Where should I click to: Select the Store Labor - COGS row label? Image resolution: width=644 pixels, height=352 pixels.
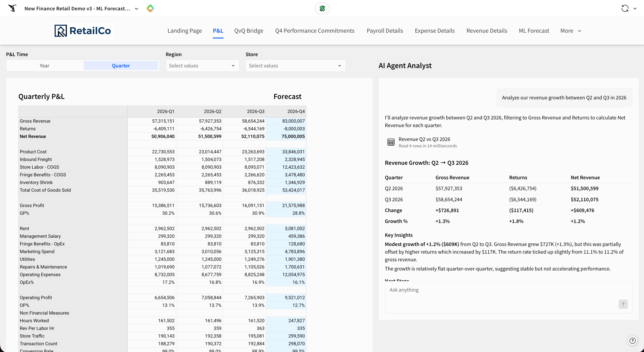pos(39,167)
